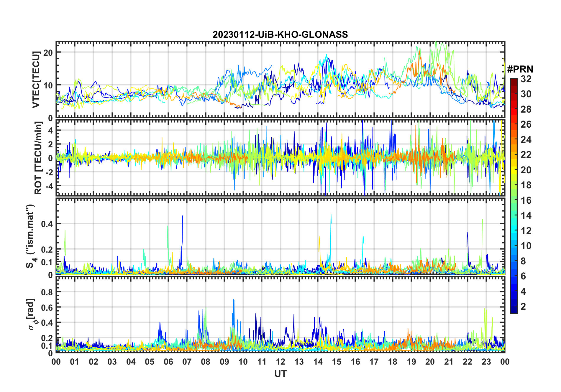Click the colorbar tick label 4
The height and width of the screenshot is (392, 561).
click(523, 291)
